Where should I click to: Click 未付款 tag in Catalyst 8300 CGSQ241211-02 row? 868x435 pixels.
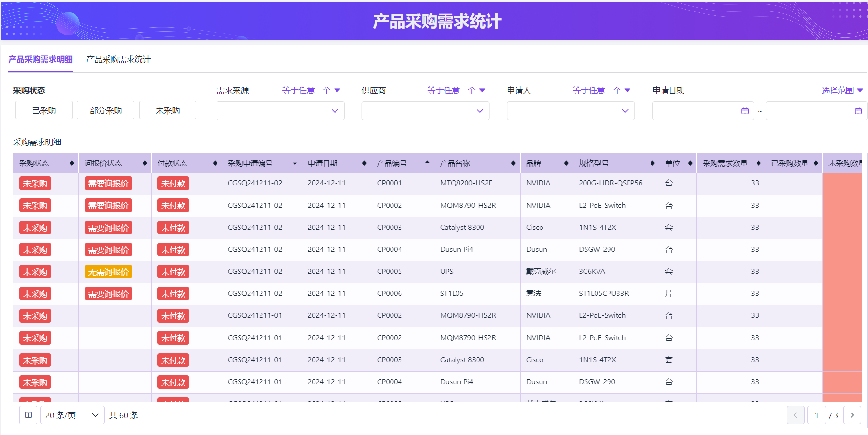click(173, 228)
